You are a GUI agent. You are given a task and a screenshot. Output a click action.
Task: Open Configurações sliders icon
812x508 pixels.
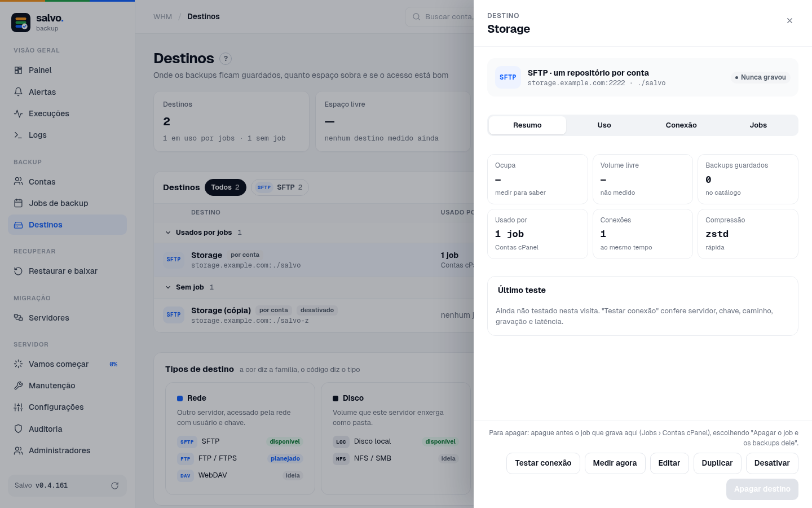[19, 407]
